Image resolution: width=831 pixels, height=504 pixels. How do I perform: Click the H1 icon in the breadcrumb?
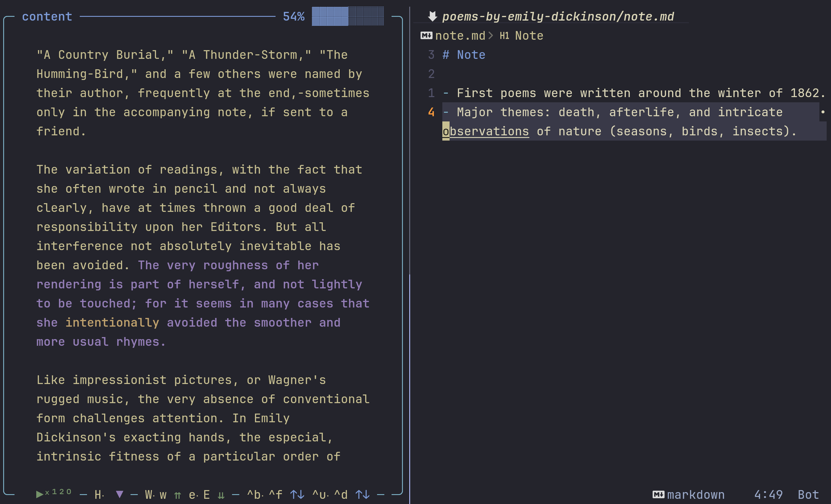(x=504, y=36)
